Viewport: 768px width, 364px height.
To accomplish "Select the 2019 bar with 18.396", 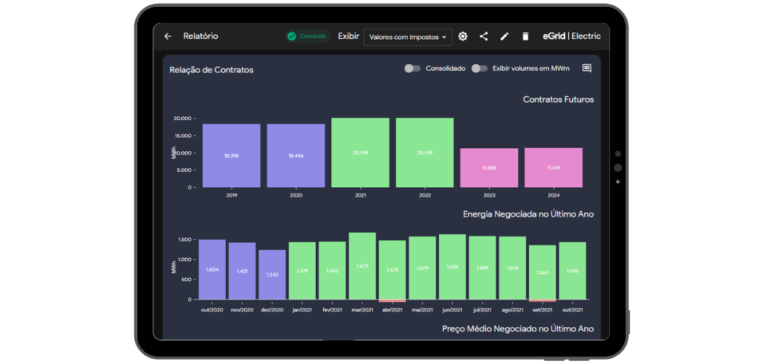I will [232, 155].
